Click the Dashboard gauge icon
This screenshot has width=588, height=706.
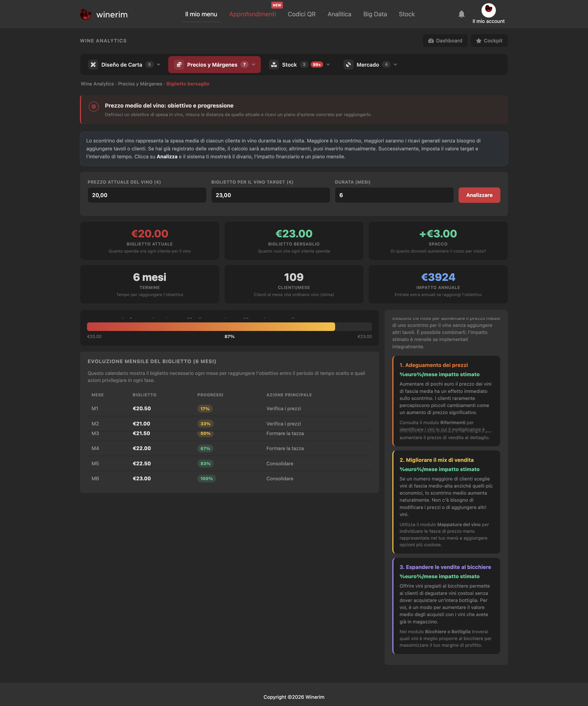coord(431,41)
